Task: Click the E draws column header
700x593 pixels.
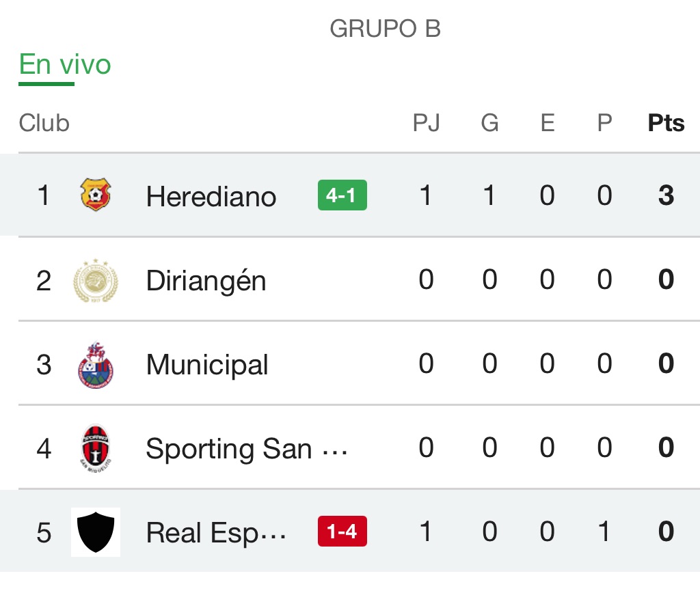Action: [547, 123]
